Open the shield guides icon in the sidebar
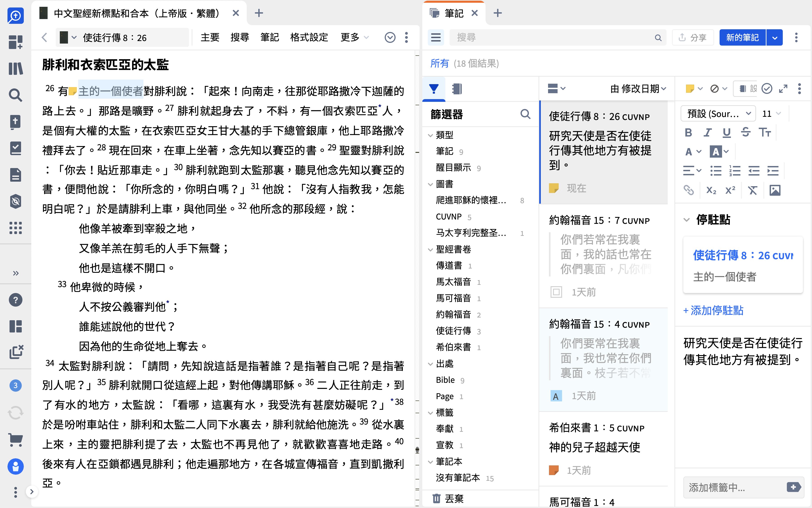812x508 pixels. tap(15, 201)
